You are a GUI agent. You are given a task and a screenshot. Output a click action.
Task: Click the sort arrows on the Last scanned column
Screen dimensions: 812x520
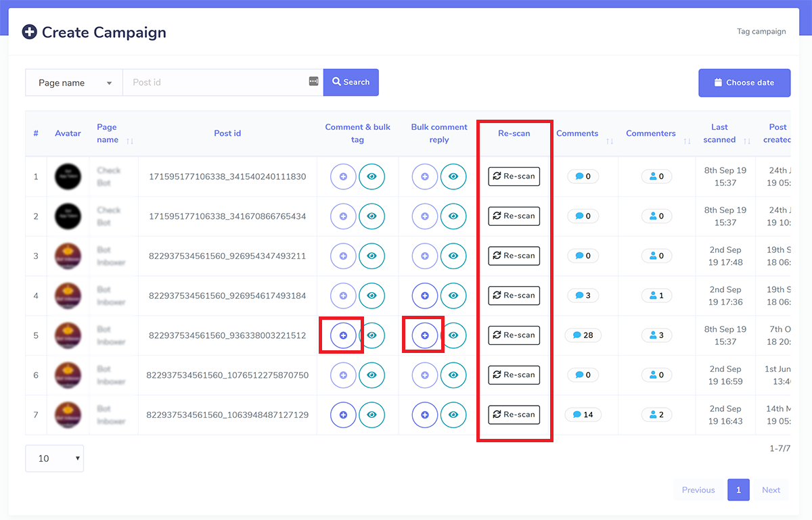pos(745,140)
